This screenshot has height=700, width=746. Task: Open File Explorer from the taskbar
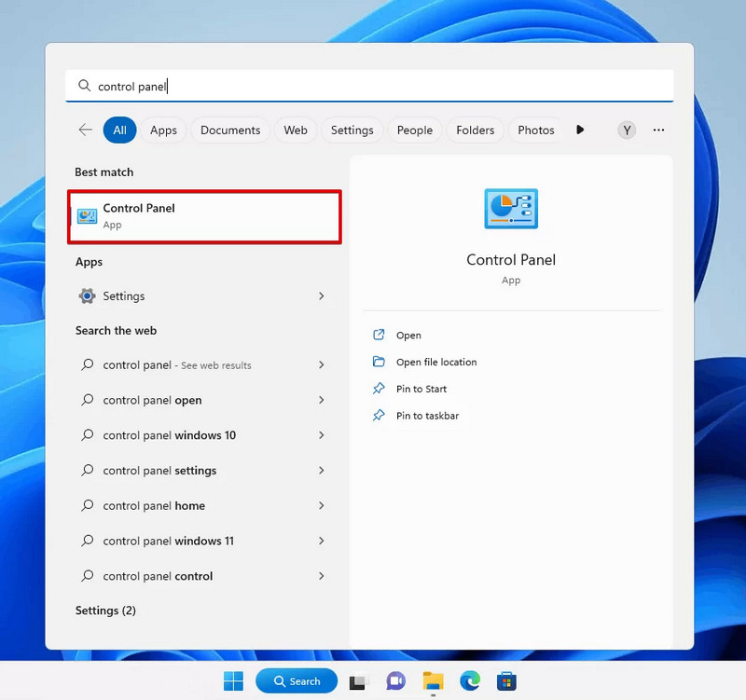pyautogui.click(x=433, y=681)
